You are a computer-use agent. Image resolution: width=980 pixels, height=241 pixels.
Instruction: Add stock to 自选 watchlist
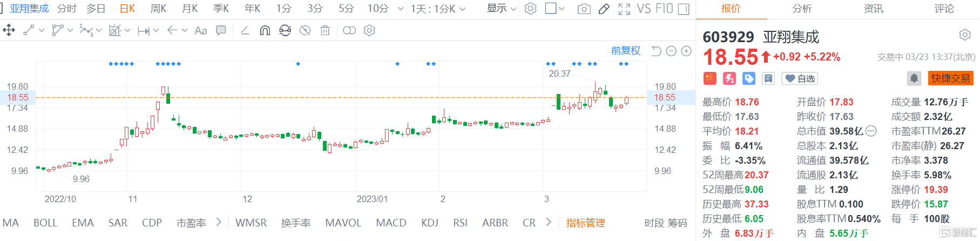pos(800,78)
